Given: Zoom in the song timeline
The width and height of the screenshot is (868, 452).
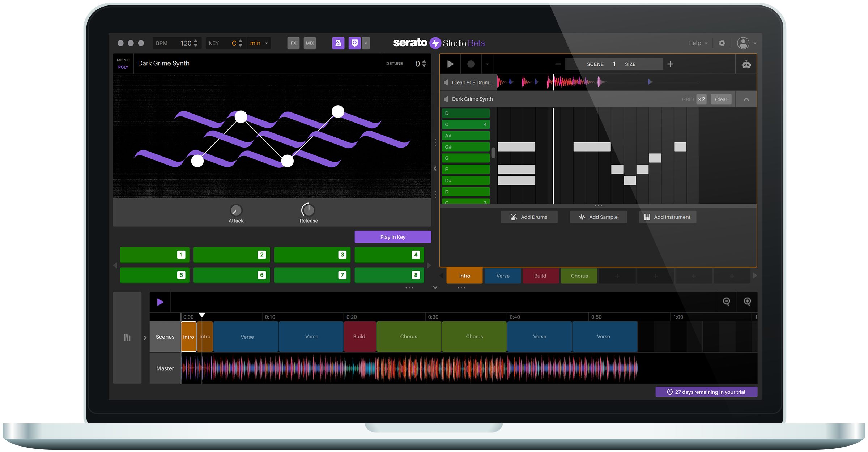Looking at the screenshot, I should (x=747, y=302).
